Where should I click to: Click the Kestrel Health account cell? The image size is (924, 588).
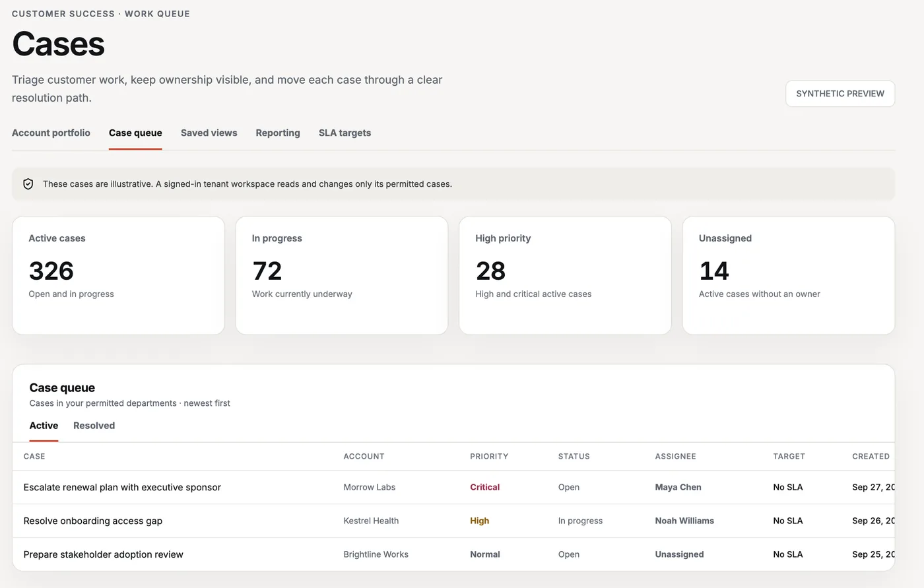(371, 521)
